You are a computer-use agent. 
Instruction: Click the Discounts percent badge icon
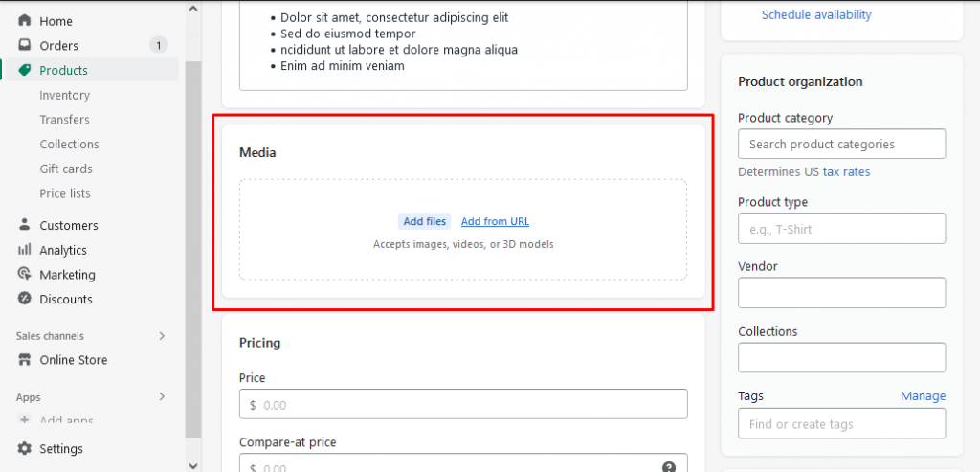pyautogui.click(x=24, y=298)
